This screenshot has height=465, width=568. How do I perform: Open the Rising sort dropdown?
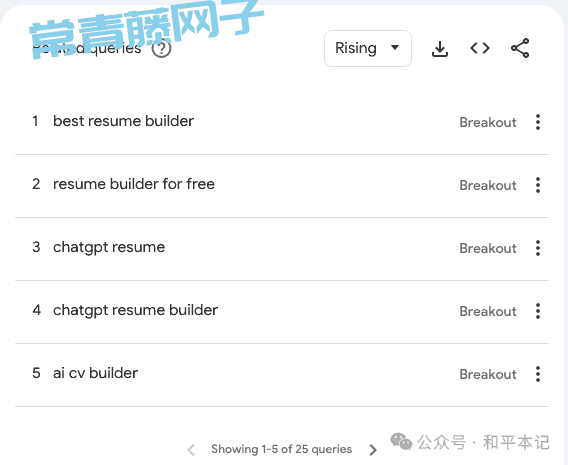[x=368, y=49]
